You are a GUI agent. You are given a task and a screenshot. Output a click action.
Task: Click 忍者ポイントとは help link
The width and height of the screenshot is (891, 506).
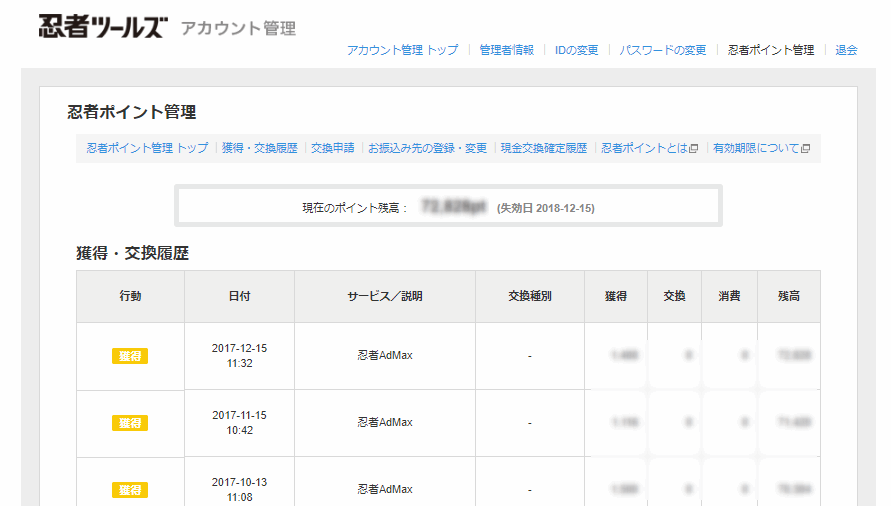point(644,148)
